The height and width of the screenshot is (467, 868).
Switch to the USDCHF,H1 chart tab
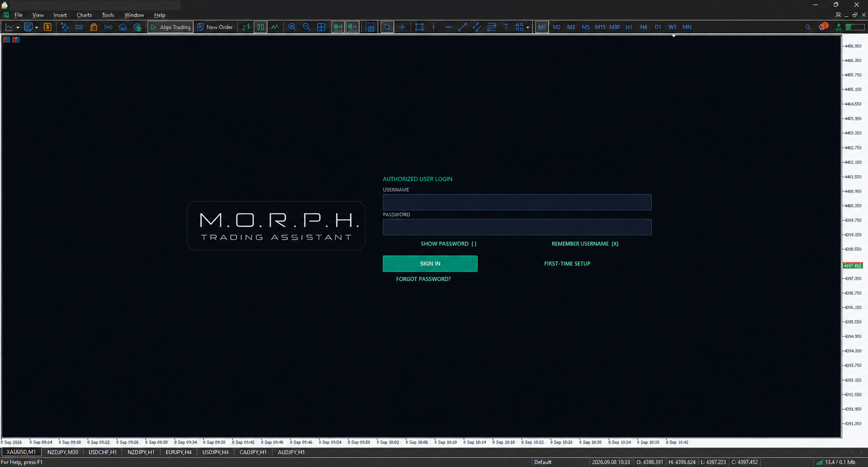(103, 452)
